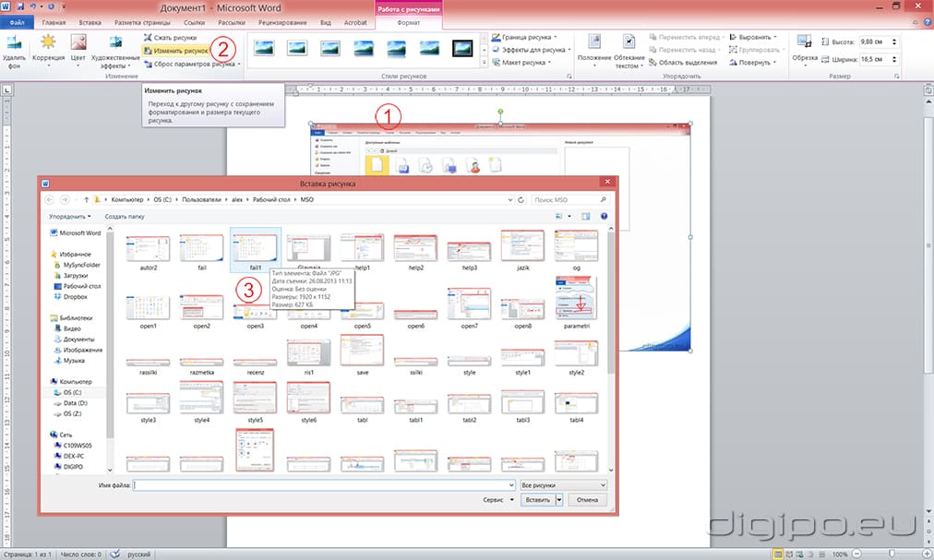
Task: Open the Сервис dropdown menu
Action: tap(498, 499)
